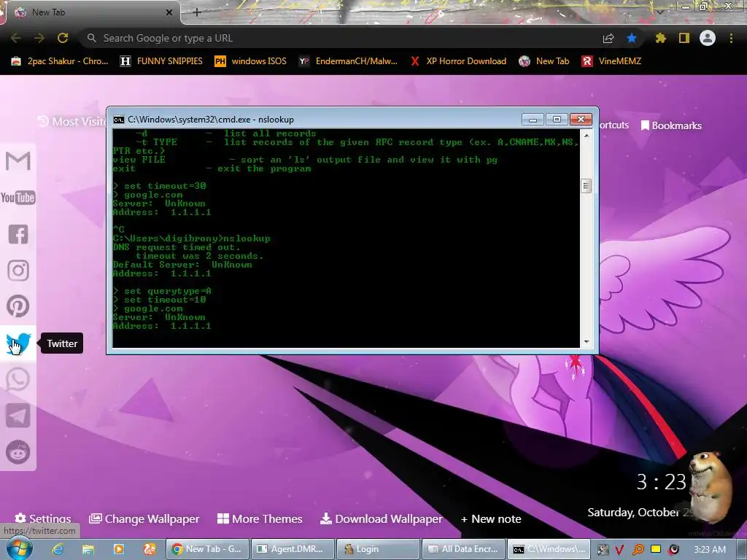747x560 pixels.
Task: Open the Telegram sidebar shortcut
Action: (x=18, y=416)
